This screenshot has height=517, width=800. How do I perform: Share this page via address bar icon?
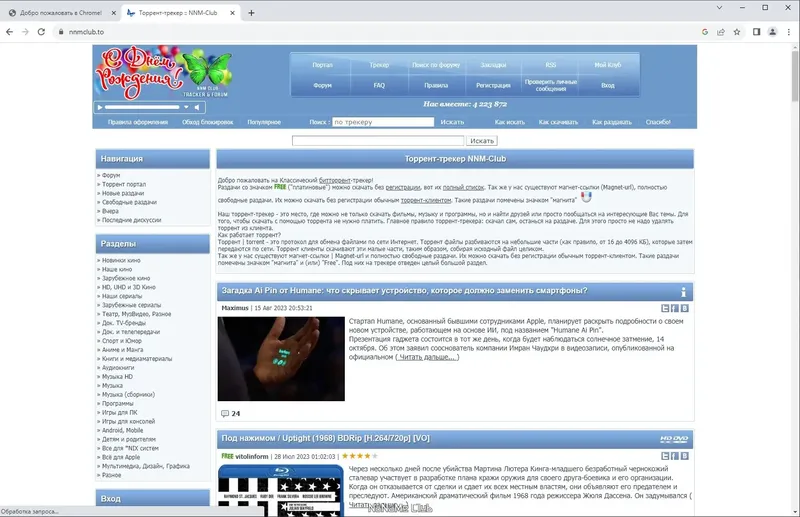coord(721,32)
